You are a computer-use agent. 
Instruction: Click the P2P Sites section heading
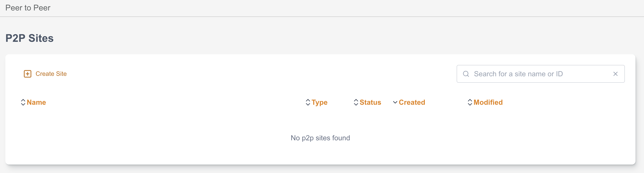[30, 38]
